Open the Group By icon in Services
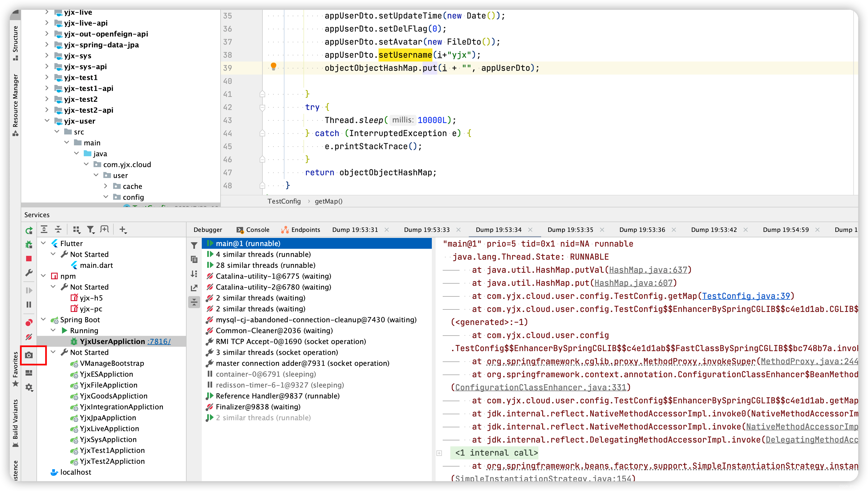 click(x=76, y=230)
